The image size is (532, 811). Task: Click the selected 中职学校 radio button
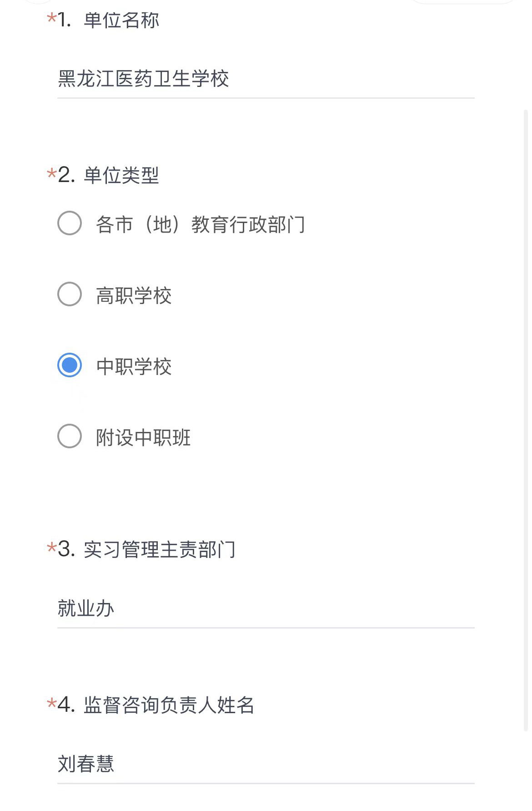70,365
